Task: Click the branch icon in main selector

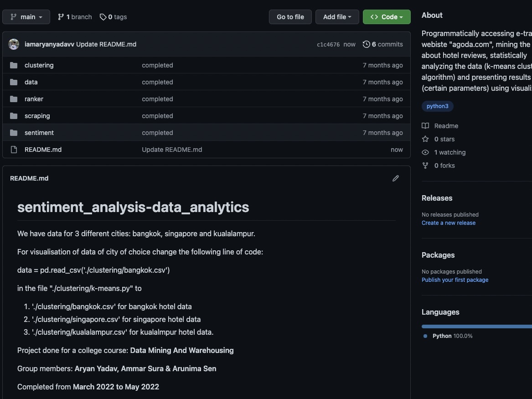Action: coord(13,17)
